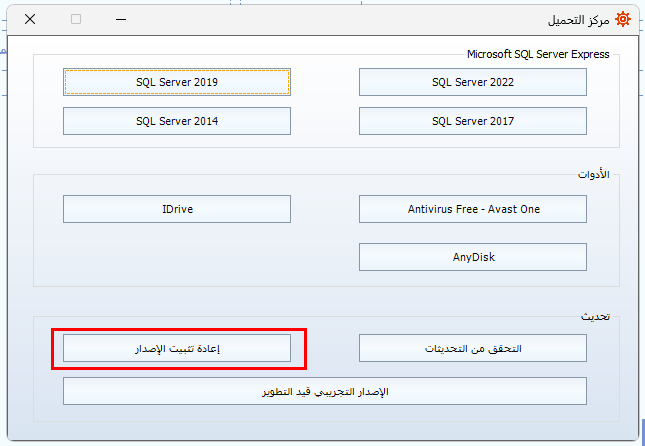Screen dimensions: 645x446
Task: Click إعادة تثبيت الإصدار button
Action: (177, 348)
